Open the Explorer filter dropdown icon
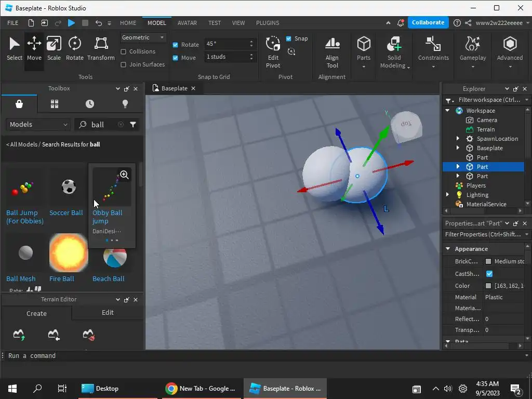This screenshot has height=399, width=532. coord(449,100)
